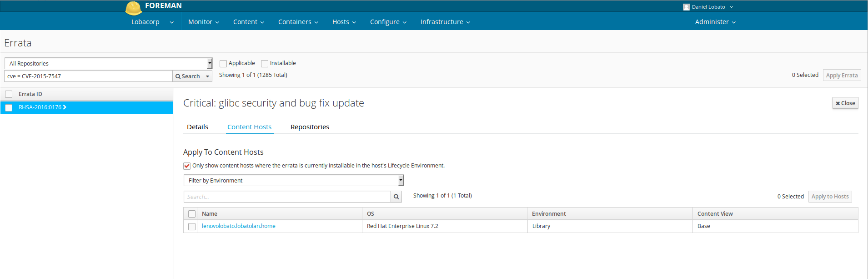The height and width of the screenshot is (279, 868).
Task: Select the lenovolobato.lobatolan.home host checkbox
Action: 192,227
